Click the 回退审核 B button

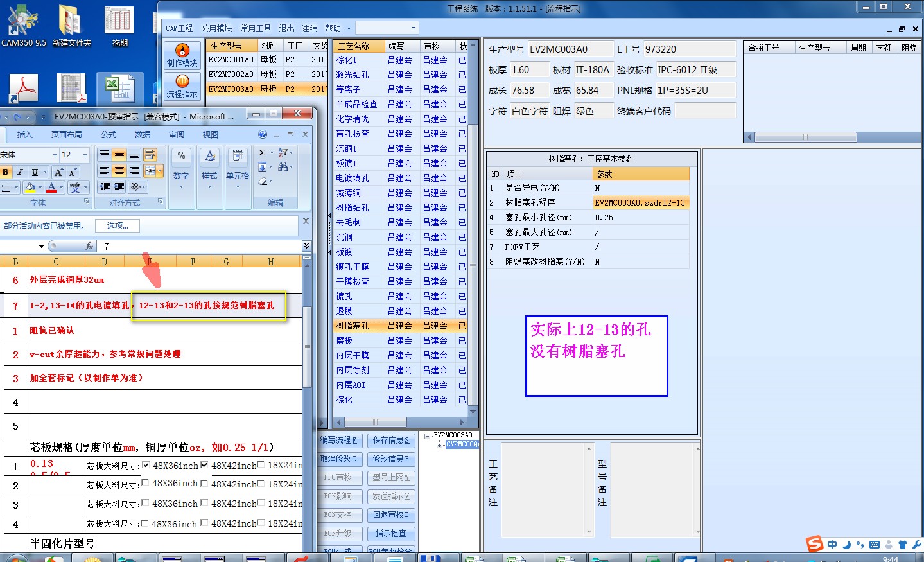(391, 515)
